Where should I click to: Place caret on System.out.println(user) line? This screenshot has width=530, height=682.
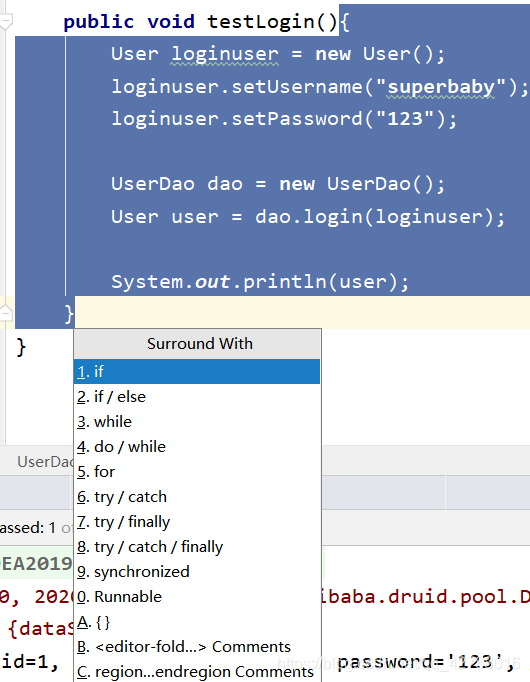(x=260, y=282)
